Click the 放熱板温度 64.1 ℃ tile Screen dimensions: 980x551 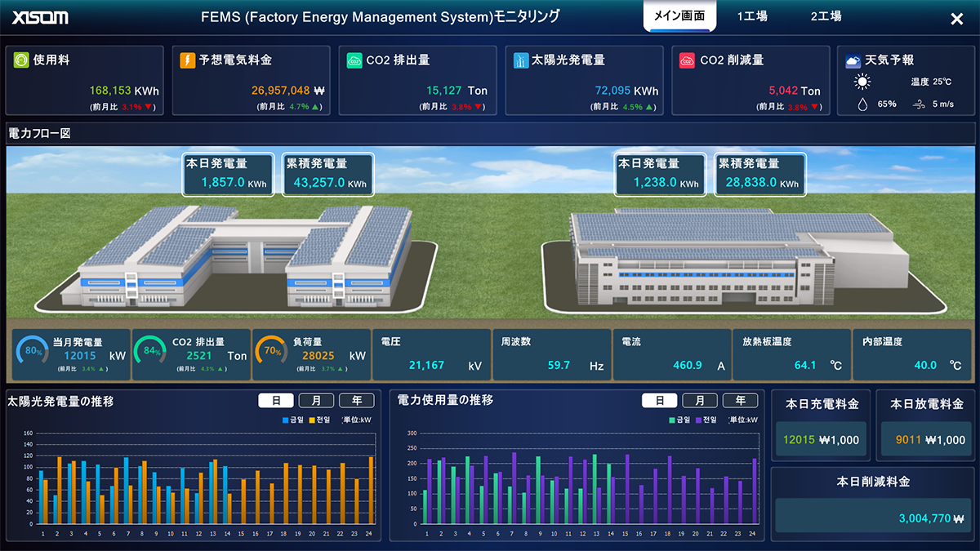(791, 354)
